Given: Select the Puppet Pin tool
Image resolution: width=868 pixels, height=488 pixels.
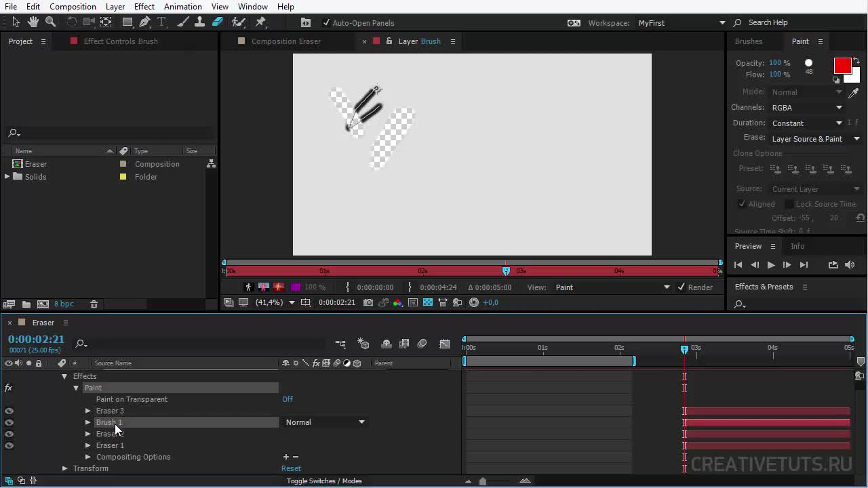Looking at the screenshot, I should 260,22.
